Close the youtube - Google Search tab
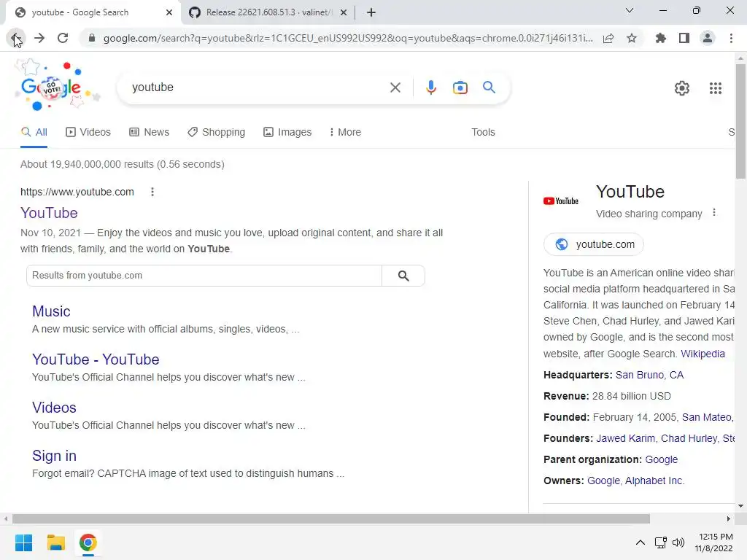This screenshot has height=560, width=747. coord(169,12)
